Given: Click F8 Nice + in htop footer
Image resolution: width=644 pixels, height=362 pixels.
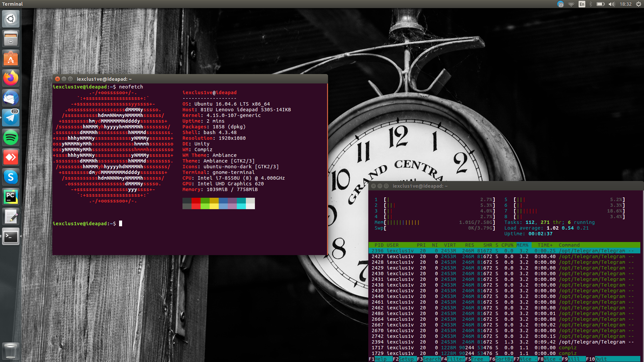Looking at the screenshot, I should (549, 359).
